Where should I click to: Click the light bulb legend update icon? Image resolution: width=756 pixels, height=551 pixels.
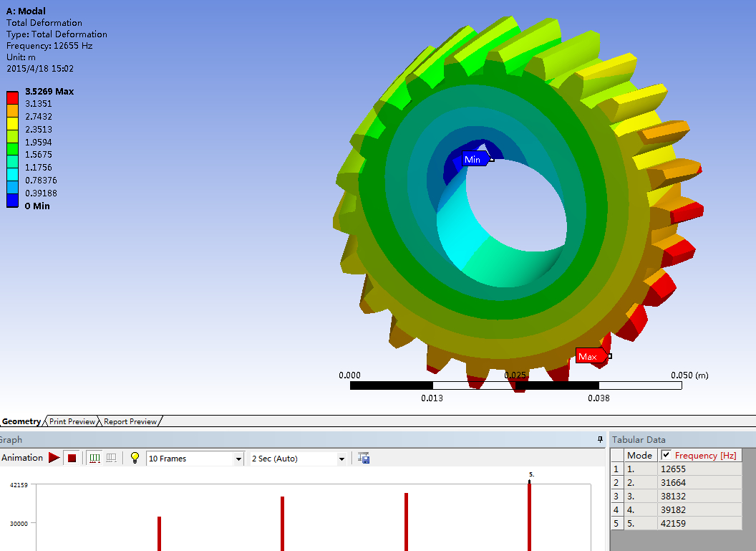135,457
